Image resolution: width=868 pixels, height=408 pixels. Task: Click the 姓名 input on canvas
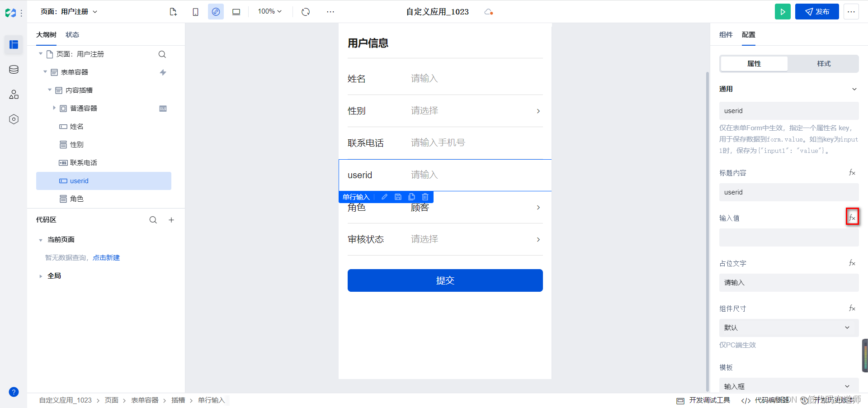coord(476,79)
